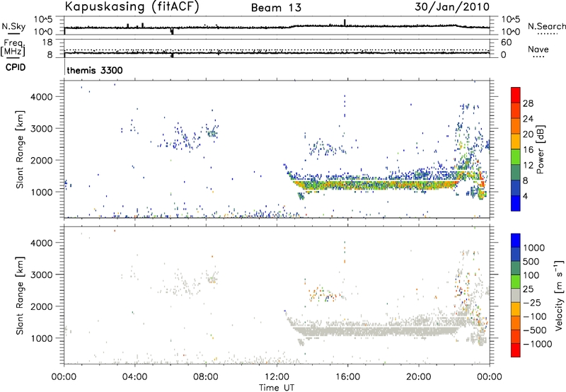Click the "Slant Range [km]" label of the power panel

20,149
